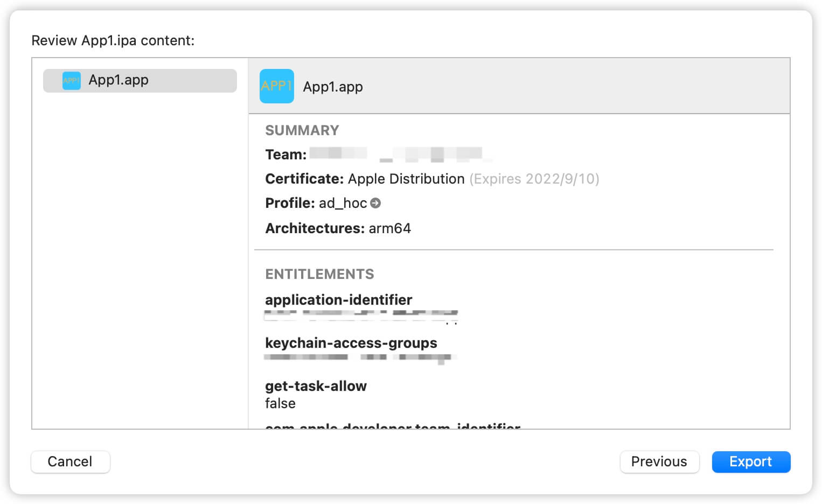Screen dimensions: 822x504
Task: Click the keychain-access-groups entitlement
Action: click(351, 343)
